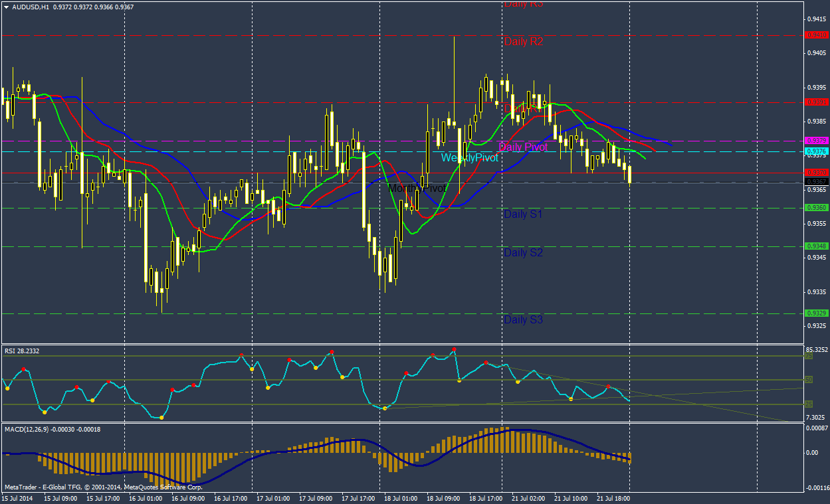The height and width of the screenshot is (504, 830).
Task: Select the Daily S1 support label
Action: (x=523, y=214)
